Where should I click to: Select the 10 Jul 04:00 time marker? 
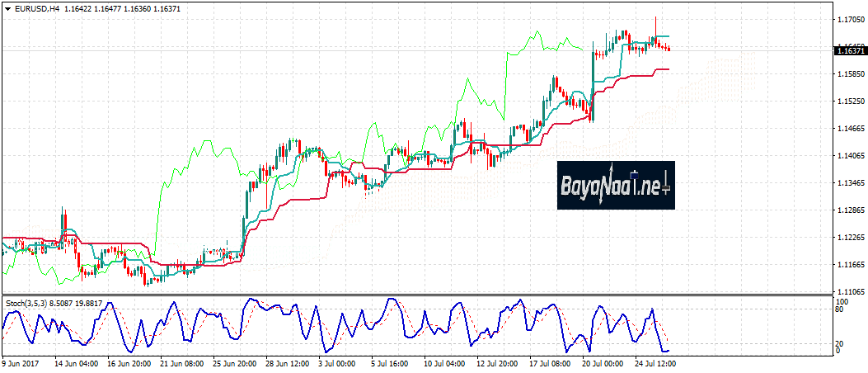tap(444, 362)
